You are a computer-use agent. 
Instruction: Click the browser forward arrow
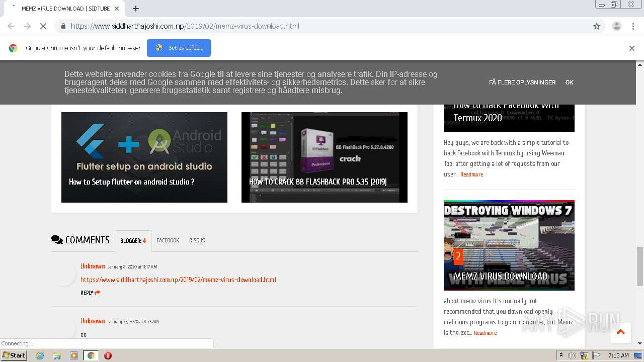coord(27,26)
